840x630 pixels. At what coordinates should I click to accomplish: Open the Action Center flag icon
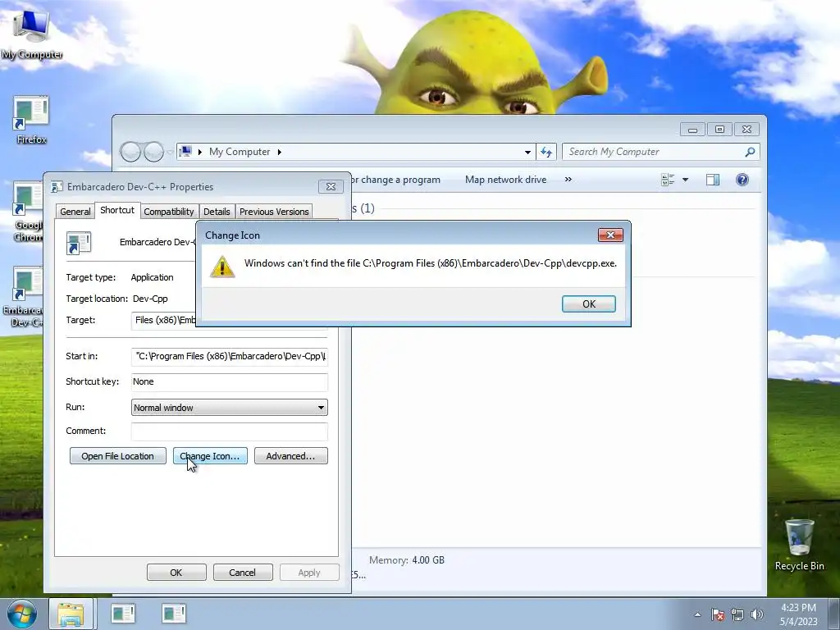coord(718,614)
